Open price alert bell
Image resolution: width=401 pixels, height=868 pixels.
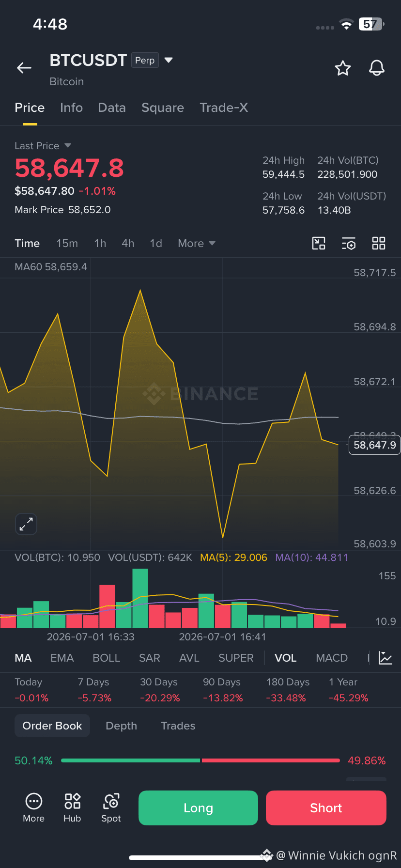pyautogui.click(x=377, y=68)
